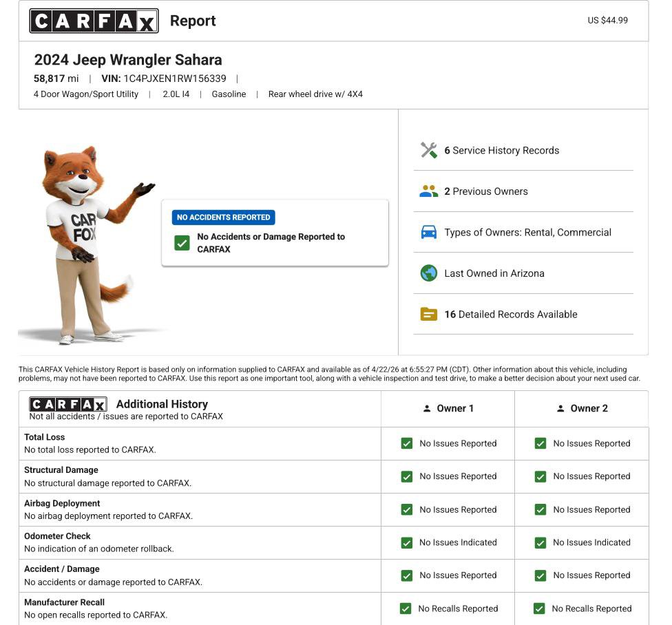Click the No Accidents green checkmark box
The image size is (672, 625).
(182, 243)
